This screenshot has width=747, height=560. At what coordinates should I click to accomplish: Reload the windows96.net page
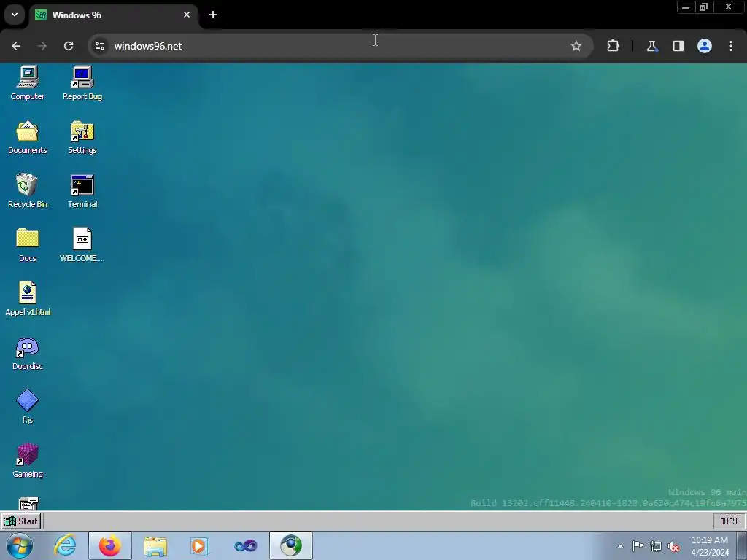click(69, 46)
